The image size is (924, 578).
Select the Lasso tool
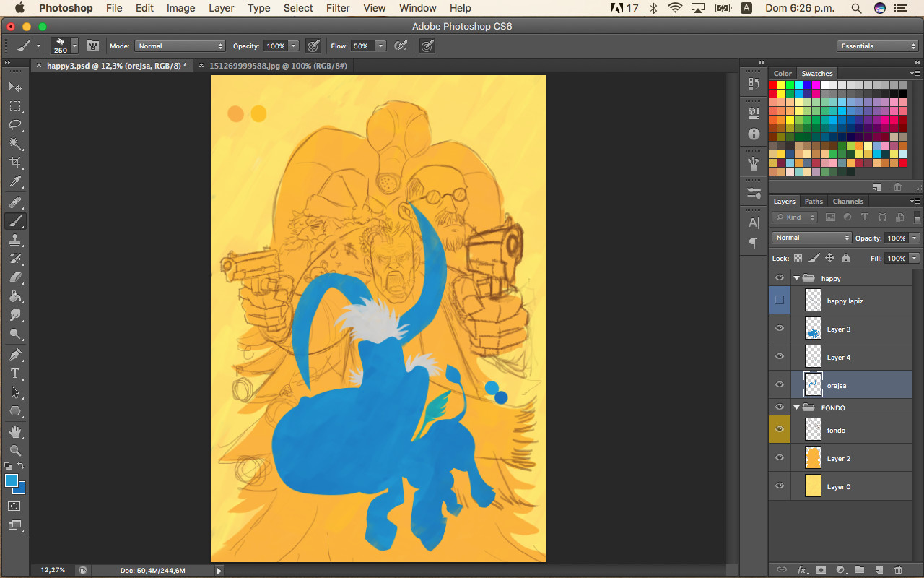(x=15, y=125)
